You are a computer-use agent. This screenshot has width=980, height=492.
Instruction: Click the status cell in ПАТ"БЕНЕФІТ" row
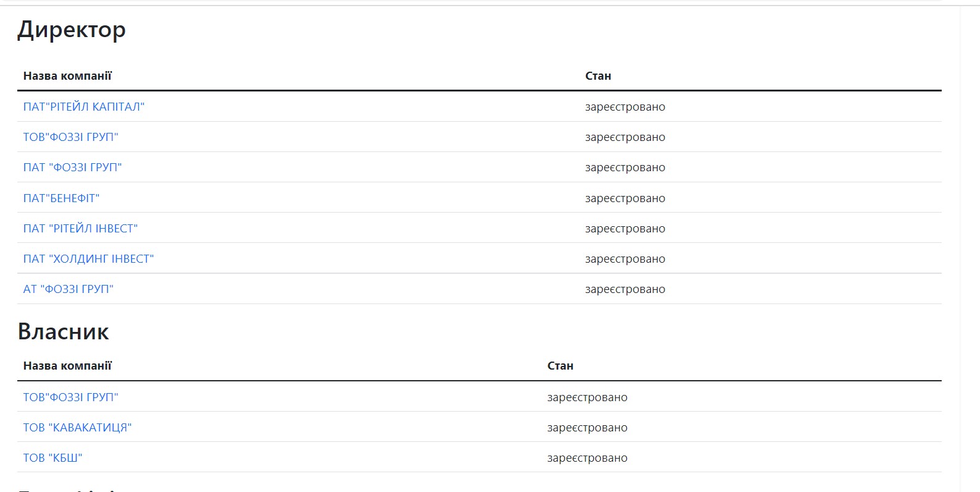tap(625, 198)
